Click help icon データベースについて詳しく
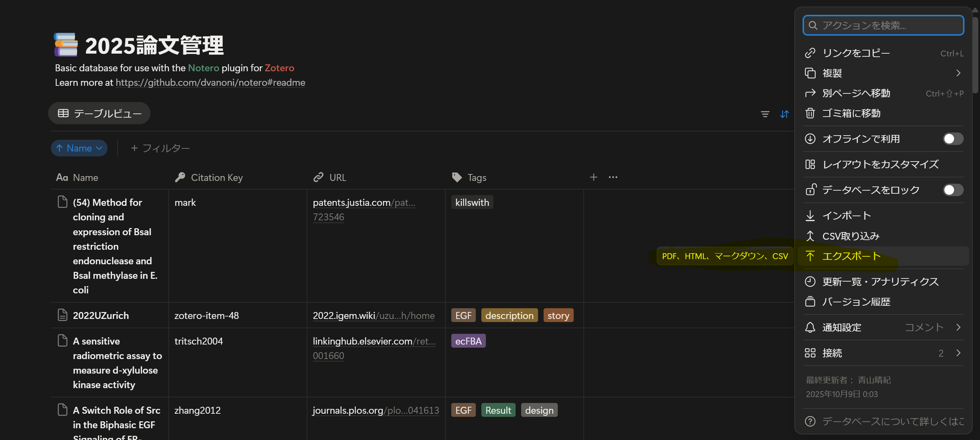This screenshot has height=440, width=980. [810, 421]
